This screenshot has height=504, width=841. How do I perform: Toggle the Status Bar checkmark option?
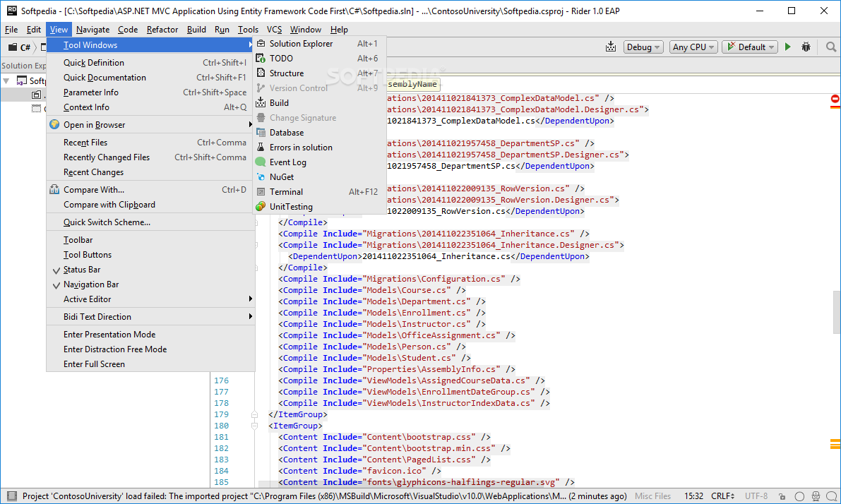[x=150, y=270]
